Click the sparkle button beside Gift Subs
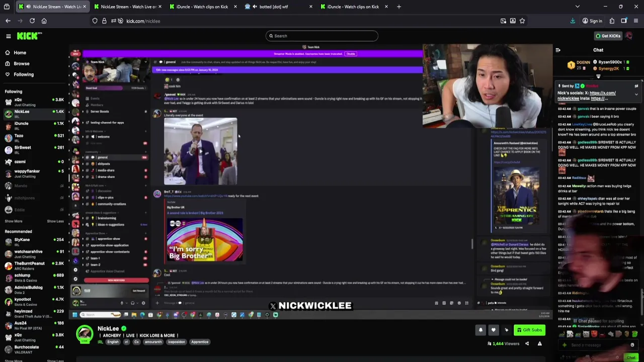644x362 pixels. (x=506, y=330)
